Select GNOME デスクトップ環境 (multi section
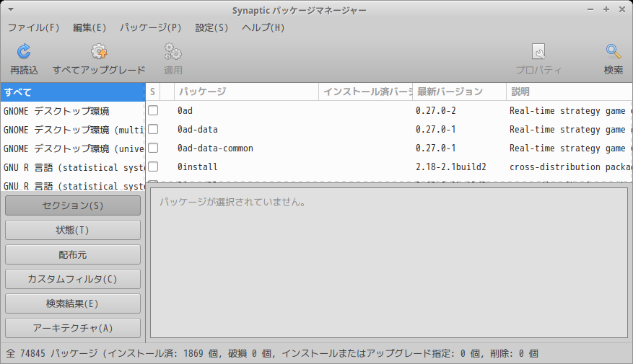 [x=73, y=130]
